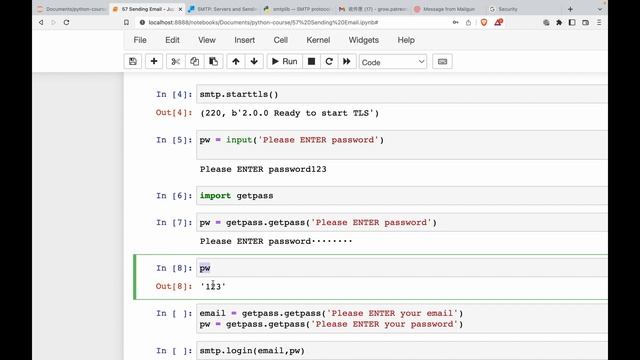
Task: Click the In [5] prompt label
Action: coord(174,140)
